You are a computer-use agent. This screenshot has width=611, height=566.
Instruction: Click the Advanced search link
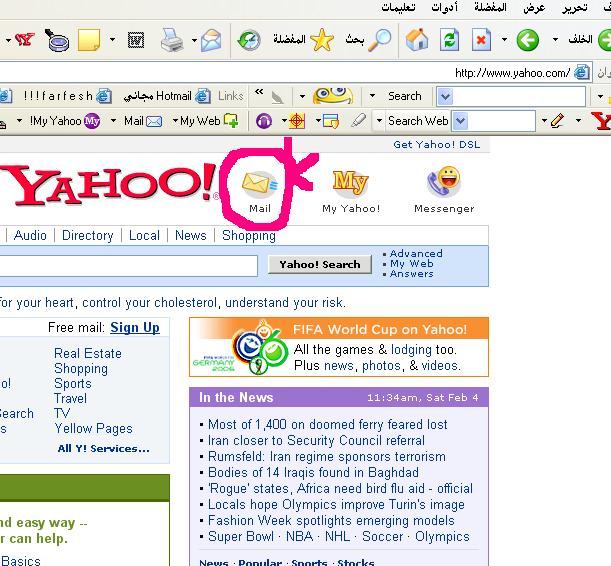416,254
